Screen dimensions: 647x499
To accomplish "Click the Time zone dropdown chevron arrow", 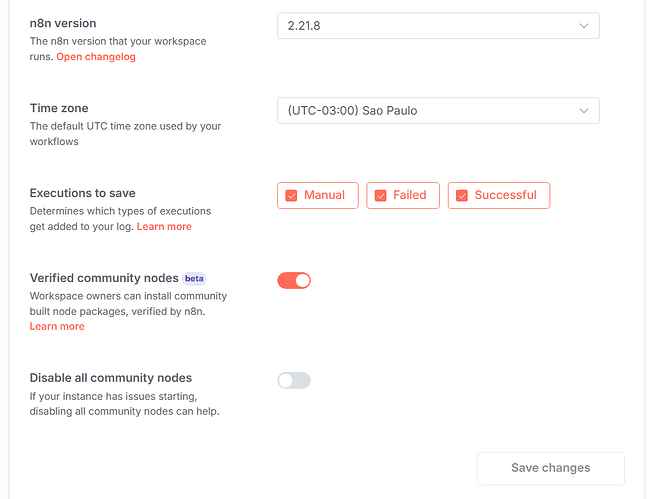I will pos(583,111).
